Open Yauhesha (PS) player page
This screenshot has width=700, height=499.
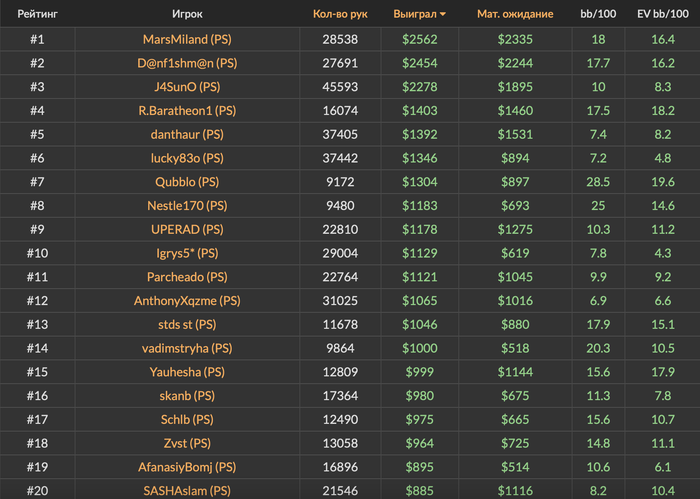coord(187,372)
